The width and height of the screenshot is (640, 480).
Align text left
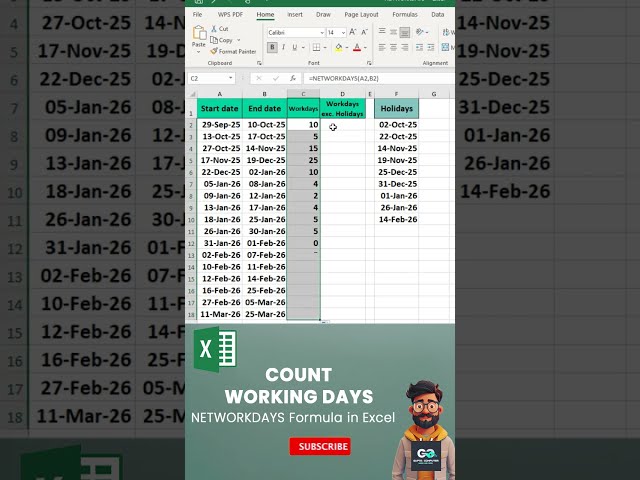382,47
